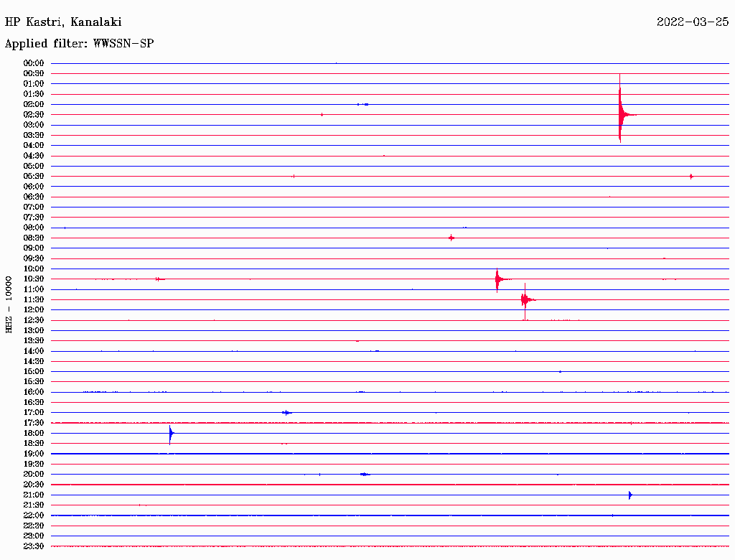This screenshot has height=560, width=735.
Task: Click the 20:00 time label
Action: coord(34,474)
